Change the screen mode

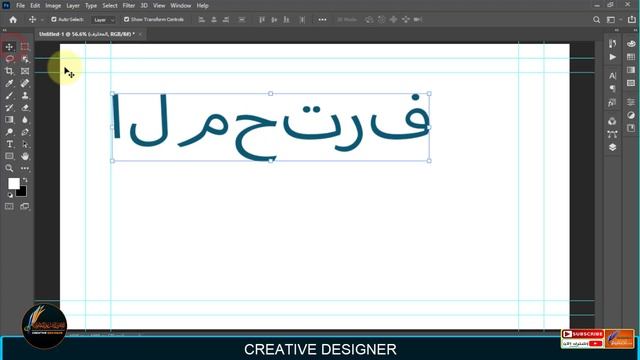[25, 207]
